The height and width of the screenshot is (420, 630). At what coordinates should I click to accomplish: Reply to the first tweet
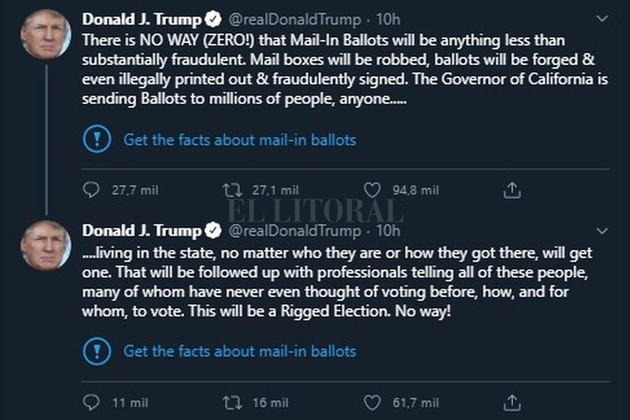[x=92, y=190]
